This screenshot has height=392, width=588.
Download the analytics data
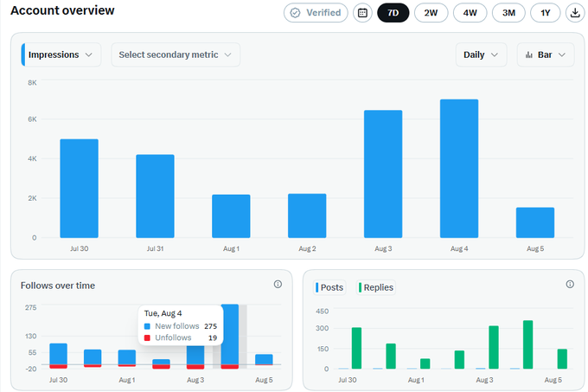click(575, 13)
